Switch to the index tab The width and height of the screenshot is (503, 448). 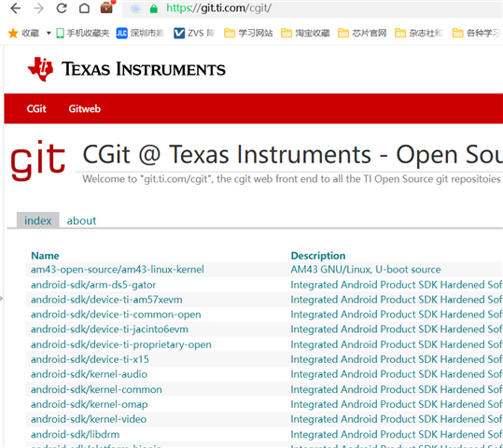(x=38, y=220)
